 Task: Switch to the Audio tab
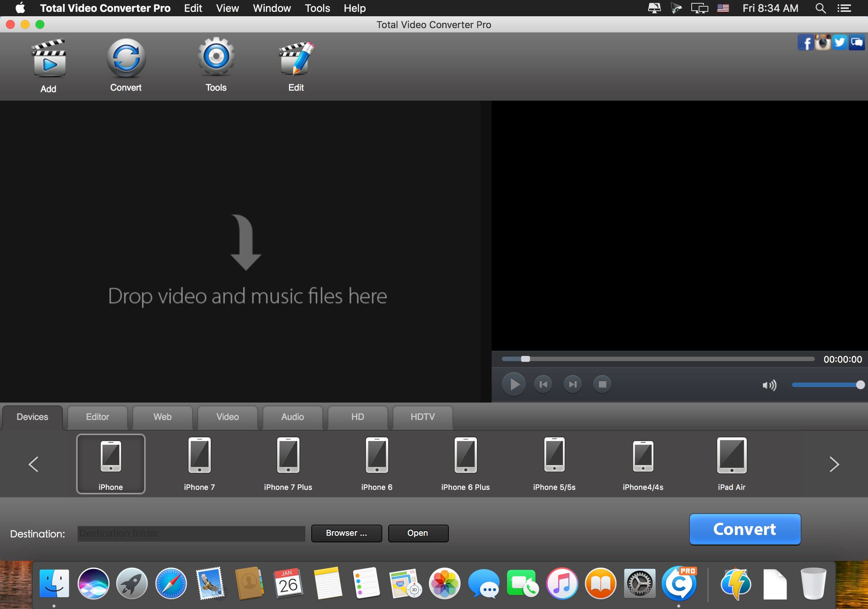[293, 416]
